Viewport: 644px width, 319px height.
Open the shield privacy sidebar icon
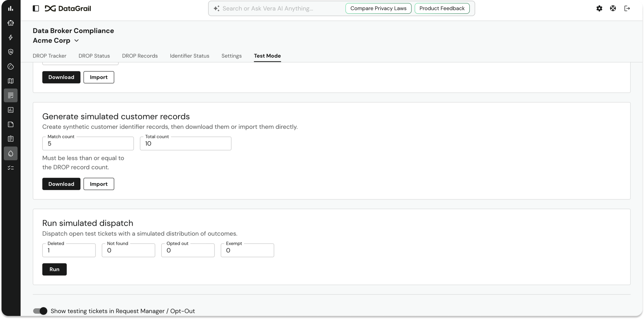11,52
